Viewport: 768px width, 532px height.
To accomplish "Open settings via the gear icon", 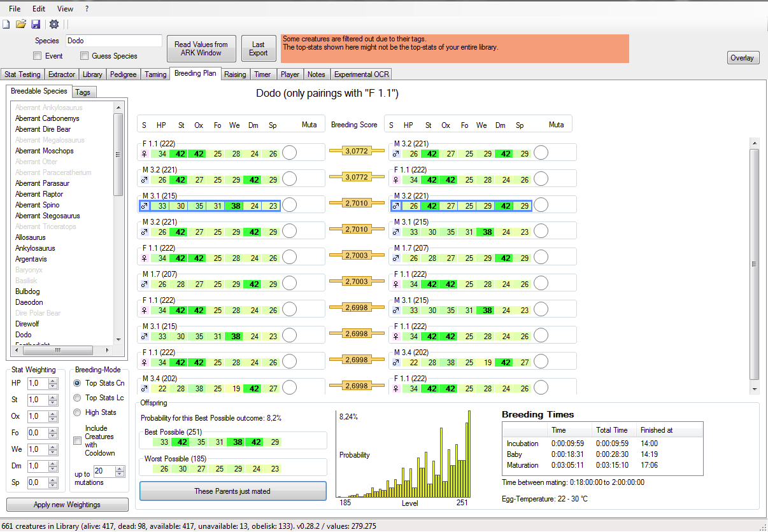I will (53, 24).
